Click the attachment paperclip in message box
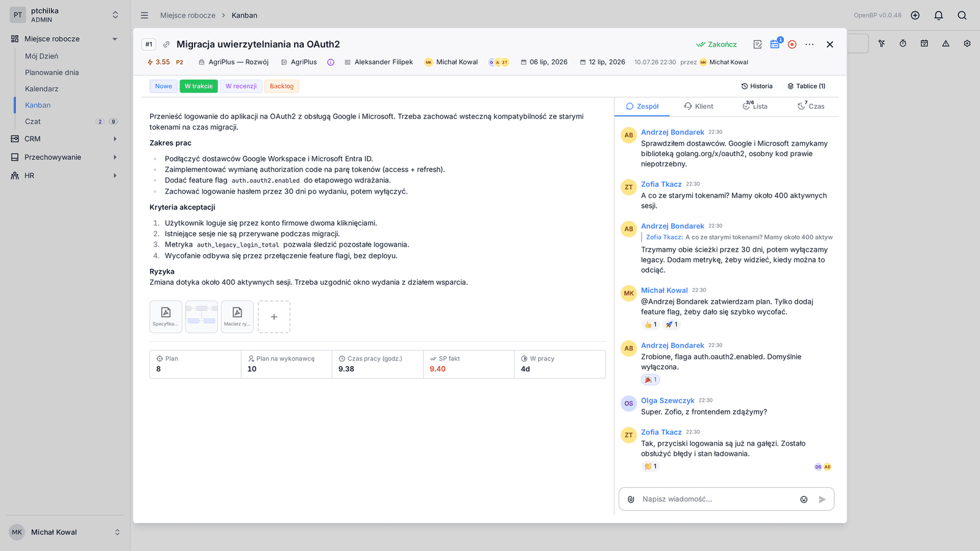Viewport: 980px width, 551px height. (x=631, y=499)
